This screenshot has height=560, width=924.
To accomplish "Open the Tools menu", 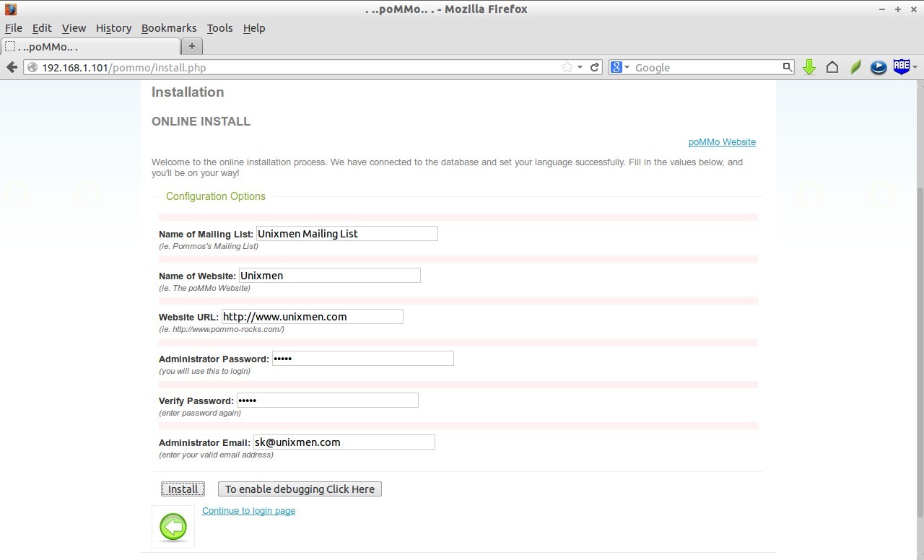I will (219, 28).
